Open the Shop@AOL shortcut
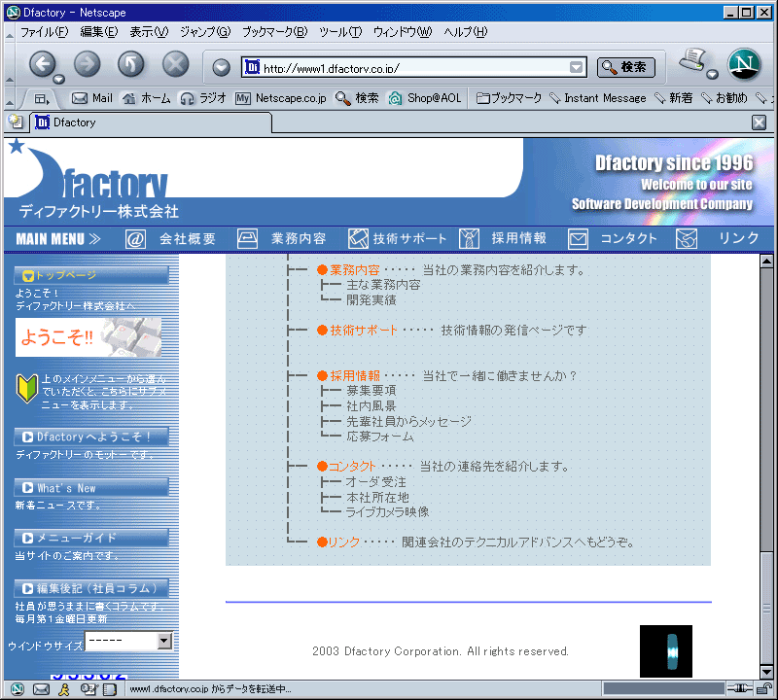The height and width of the screenshot is (700, 778). click(425, 98)
